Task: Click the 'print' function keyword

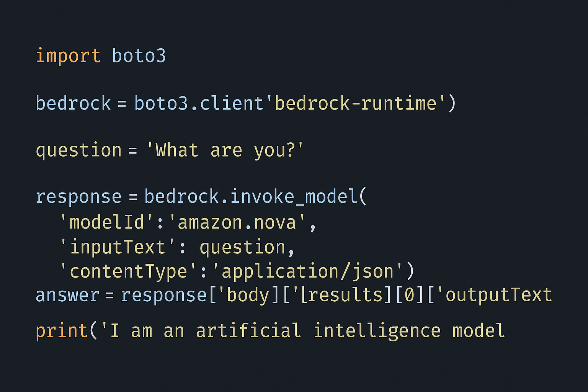Action: [x=62, y=331]
